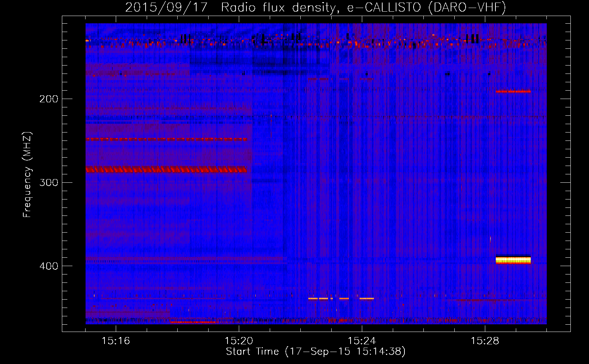Click the 15:24 time tick label
The height and width of the screenshot is (364, 589).
click(x=362, y=341)
